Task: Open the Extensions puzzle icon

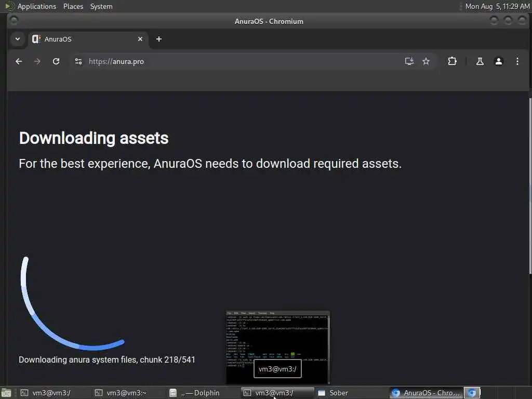Action: [452, 61]
